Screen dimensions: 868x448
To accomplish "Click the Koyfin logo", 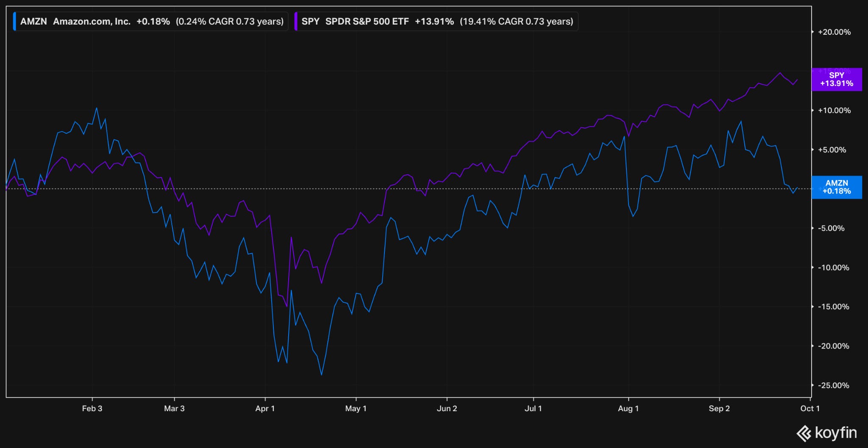I will 827,433.
